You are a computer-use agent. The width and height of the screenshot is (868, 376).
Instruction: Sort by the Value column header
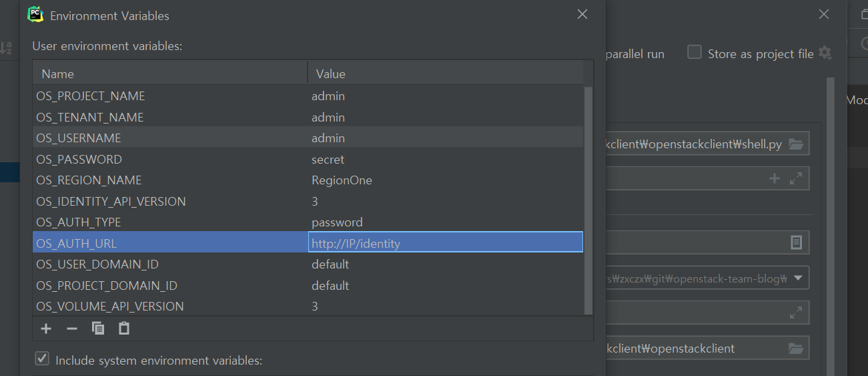point(445,73)
